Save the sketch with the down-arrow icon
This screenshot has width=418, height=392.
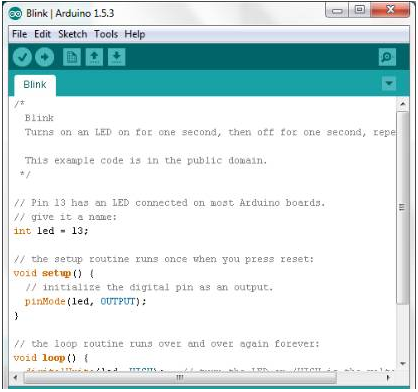tap(117, 57)
